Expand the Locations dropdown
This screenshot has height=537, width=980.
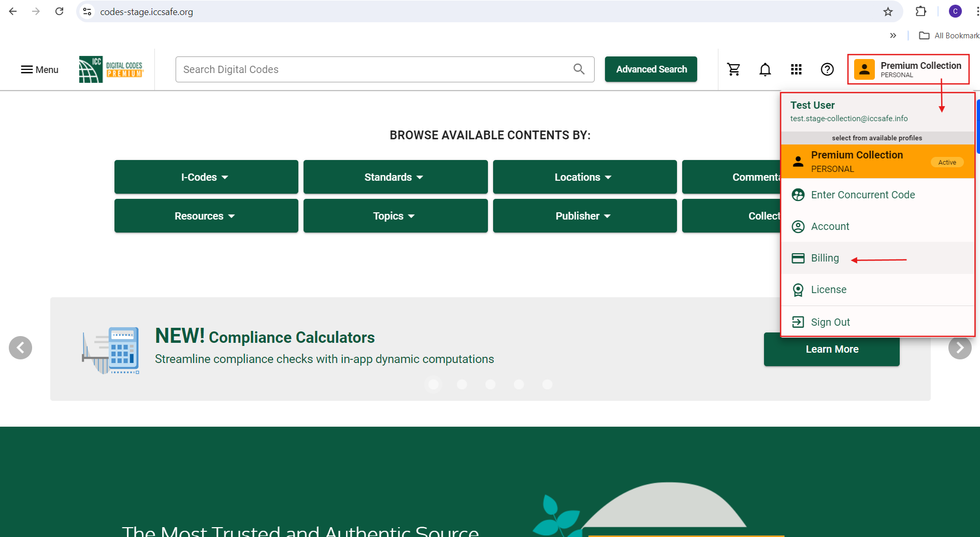pos(585,177)
